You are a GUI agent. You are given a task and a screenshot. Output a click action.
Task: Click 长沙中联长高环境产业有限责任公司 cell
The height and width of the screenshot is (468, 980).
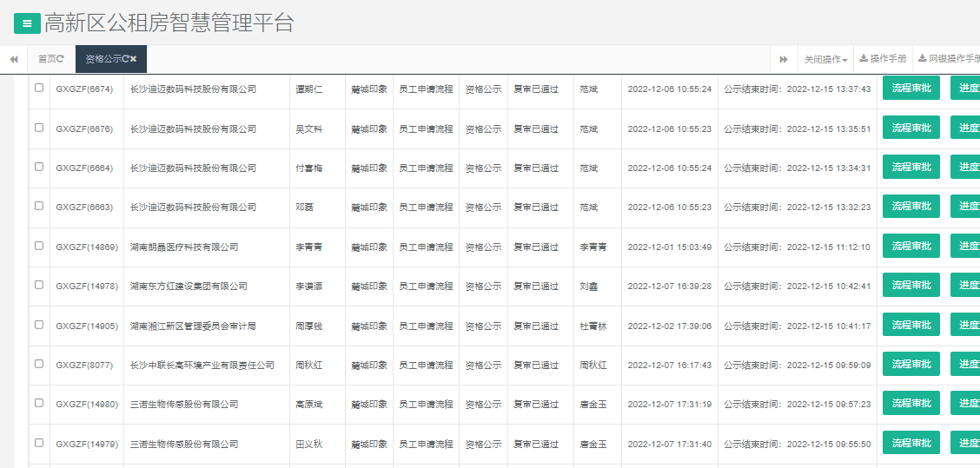pyautogui.click(x=202, y=365)
